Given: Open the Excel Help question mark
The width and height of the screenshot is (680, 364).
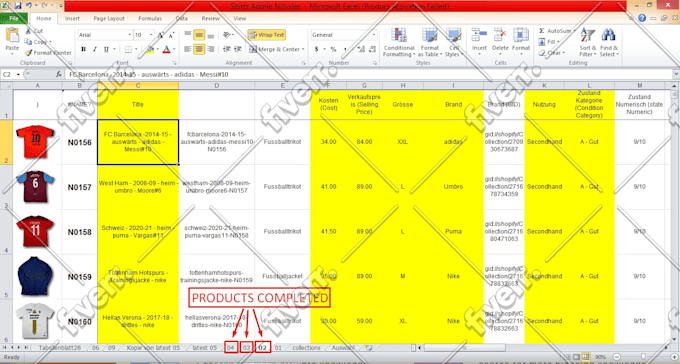Looking at the screenshot, I should tap(642, 18).
